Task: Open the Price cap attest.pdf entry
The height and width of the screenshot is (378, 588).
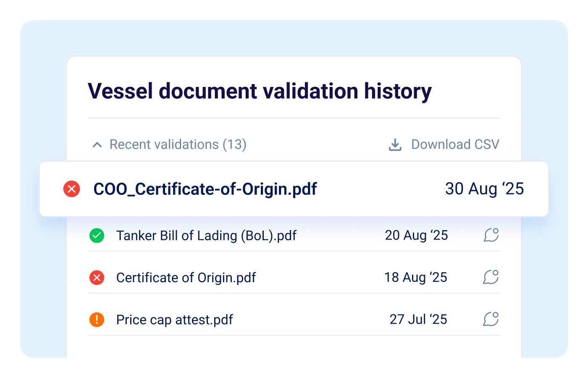Action: point(174,320)
